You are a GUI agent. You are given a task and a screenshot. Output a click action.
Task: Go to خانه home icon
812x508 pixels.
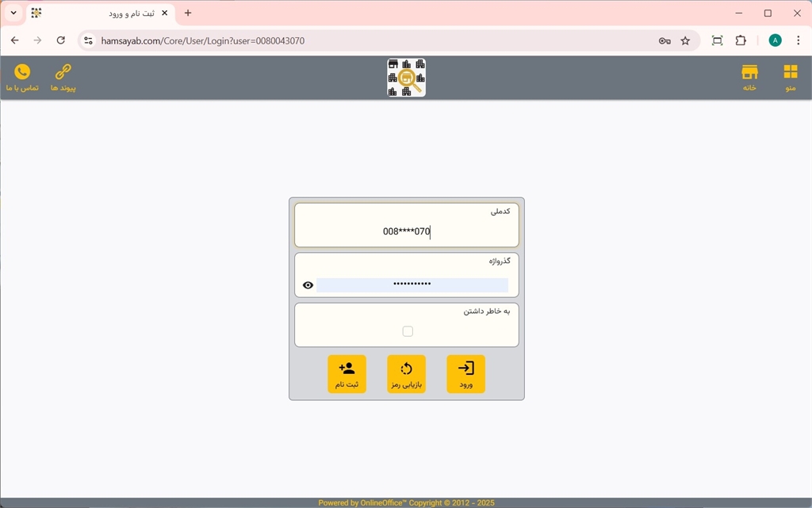tap(749, 78)
